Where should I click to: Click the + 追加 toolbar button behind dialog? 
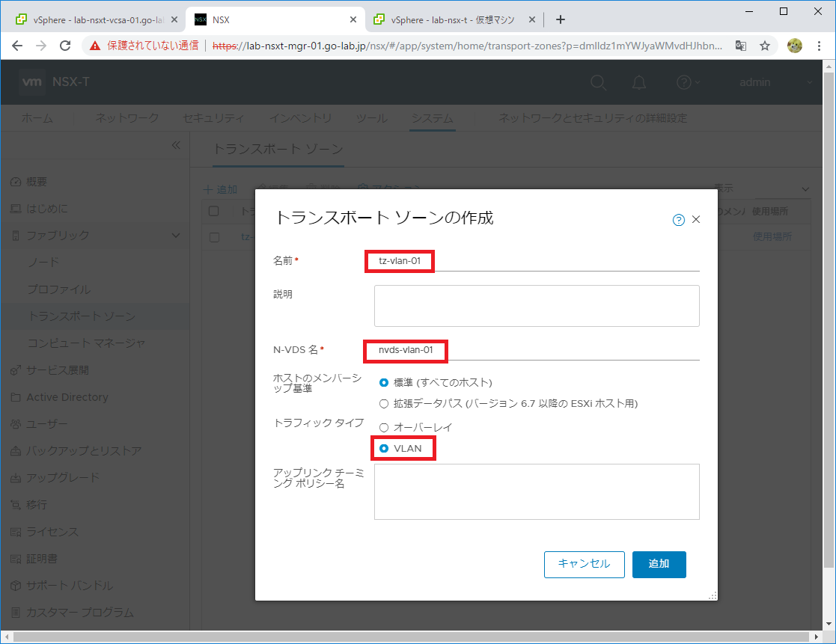221,190
